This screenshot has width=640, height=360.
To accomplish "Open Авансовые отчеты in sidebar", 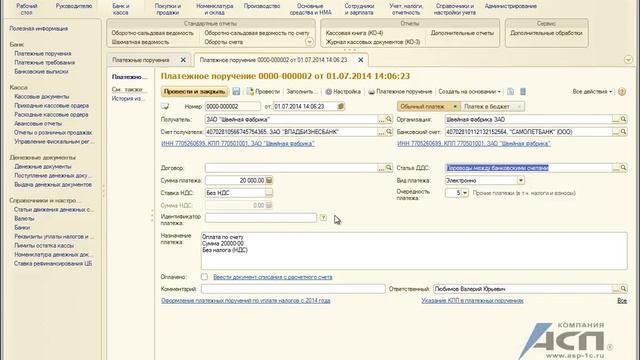I will coord(38,123).
